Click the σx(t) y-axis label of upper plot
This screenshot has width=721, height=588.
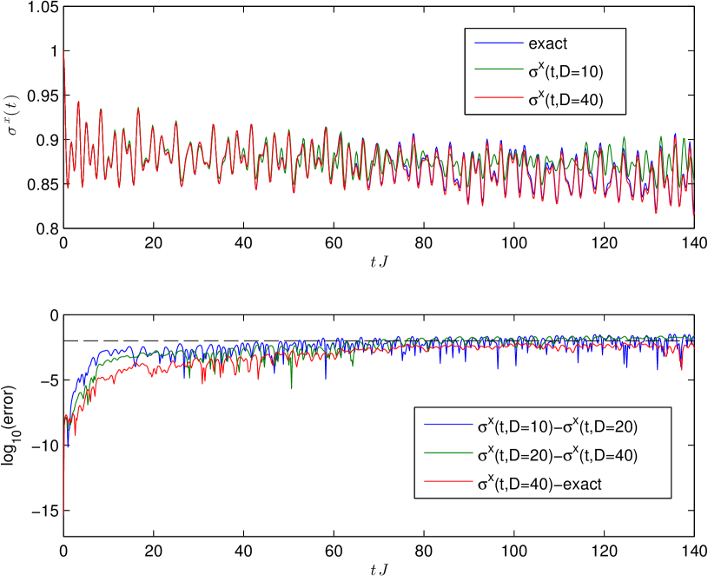pos(13,115)
